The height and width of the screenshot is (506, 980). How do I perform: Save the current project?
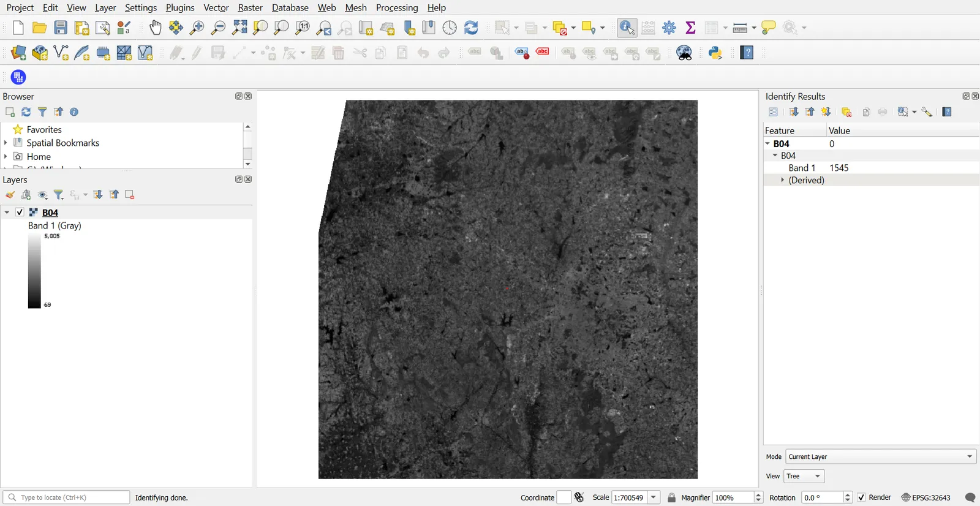[x=61, y=28]
